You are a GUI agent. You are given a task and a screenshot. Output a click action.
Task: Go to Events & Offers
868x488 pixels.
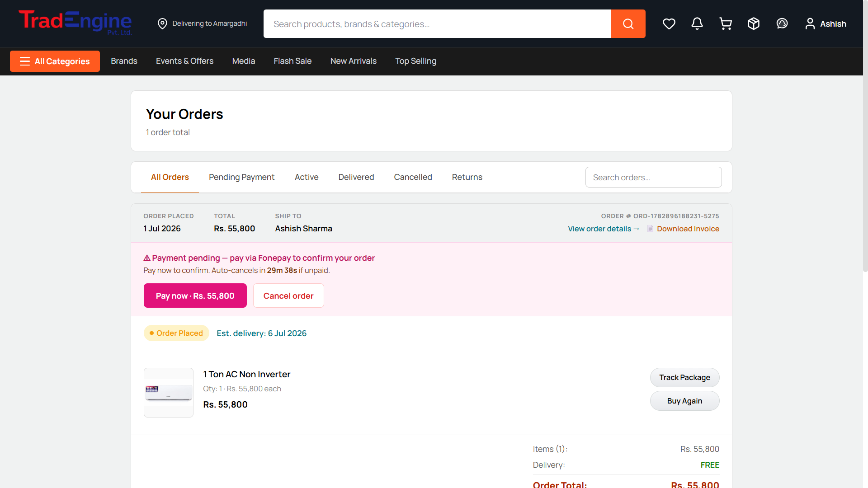(184, 61)
